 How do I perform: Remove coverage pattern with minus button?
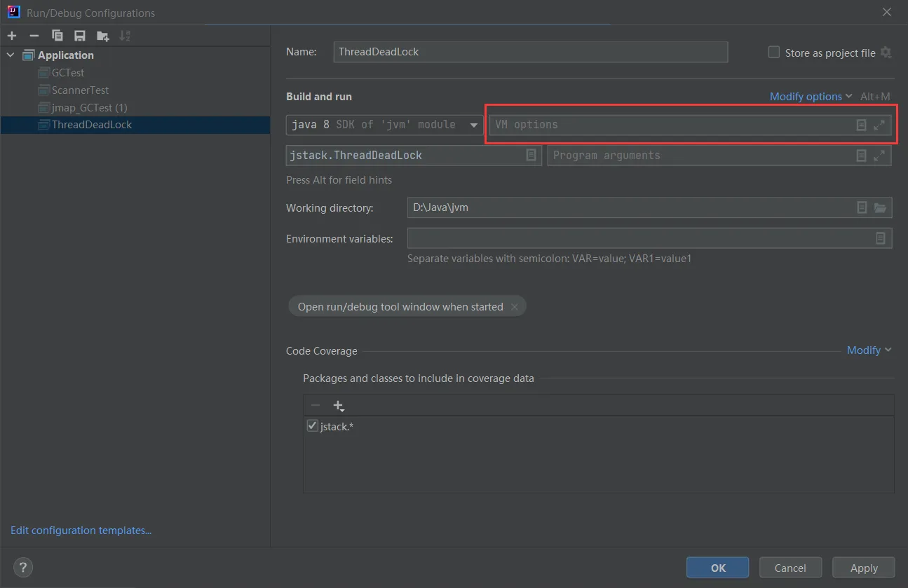coord(316,406)
